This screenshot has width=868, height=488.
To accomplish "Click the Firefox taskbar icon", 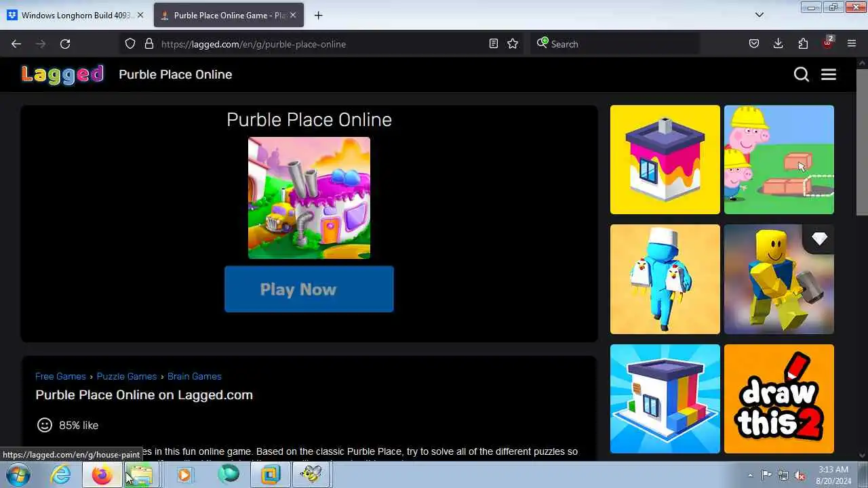I will [x=102, y=475].
